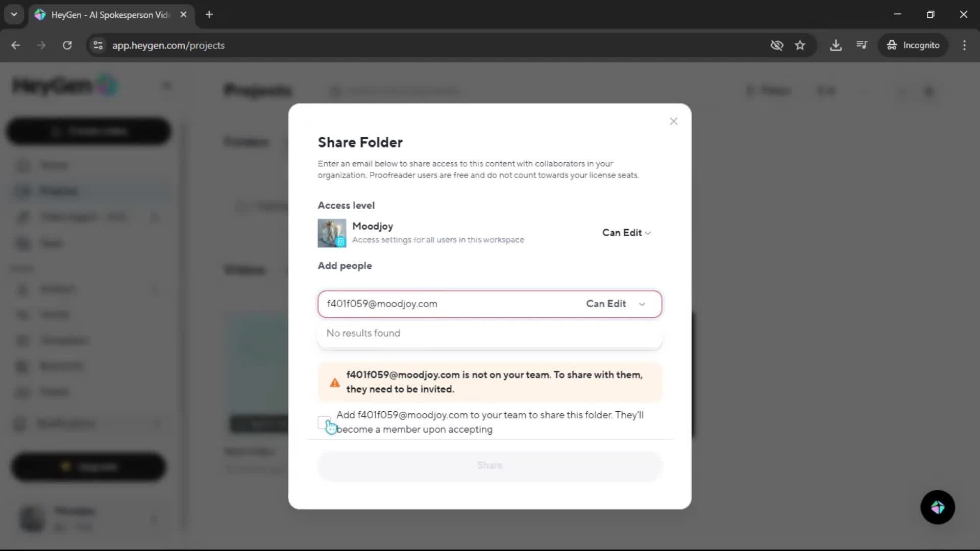Bookmark this page with star icon
The width and height of the screenshot is (980, 551).
(800, 45)
